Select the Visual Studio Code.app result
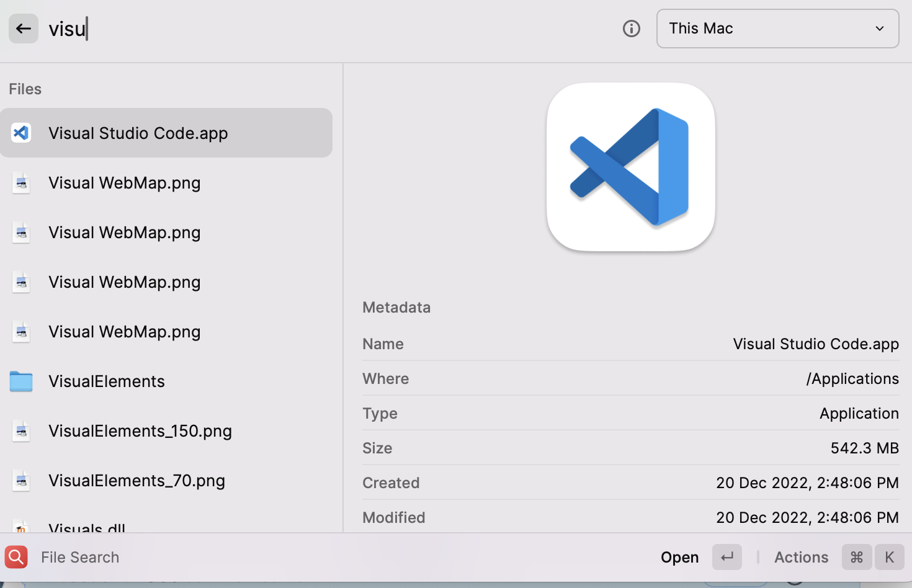Image resolution: width=912 pixels, height=588 pixels. pyautogui.click(x=138, y=132)
